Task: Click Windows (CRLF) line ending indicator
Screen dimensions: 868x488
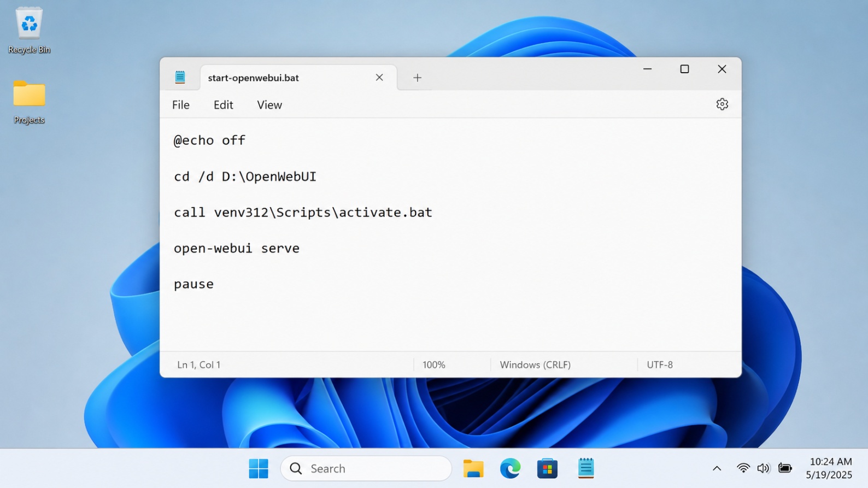Action: point(535,364)
